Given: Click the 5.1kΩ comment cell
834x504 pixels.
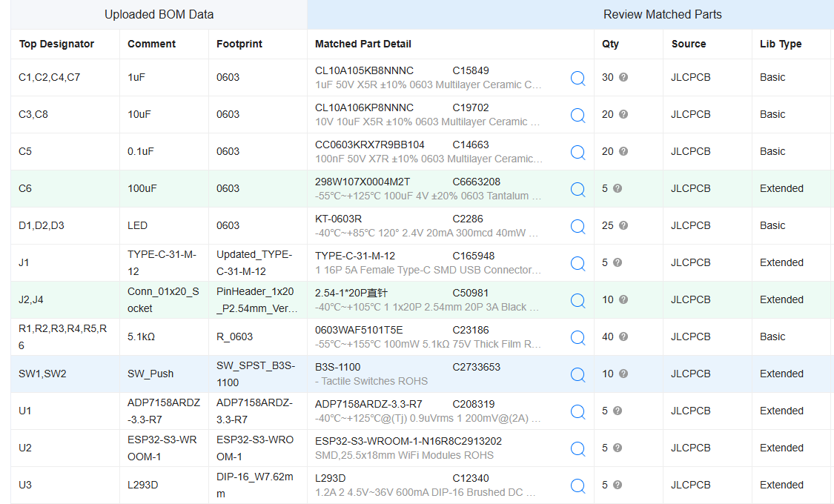Looking at the screenshot, I should [x=141, y=336].
